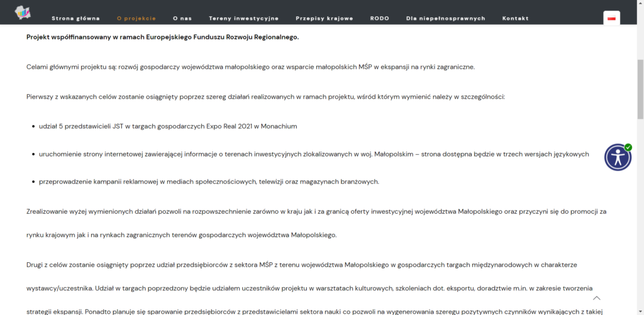Click the bullet about Expo Real 2021
The image size is (644, 315).
click(x=167, y=126)
